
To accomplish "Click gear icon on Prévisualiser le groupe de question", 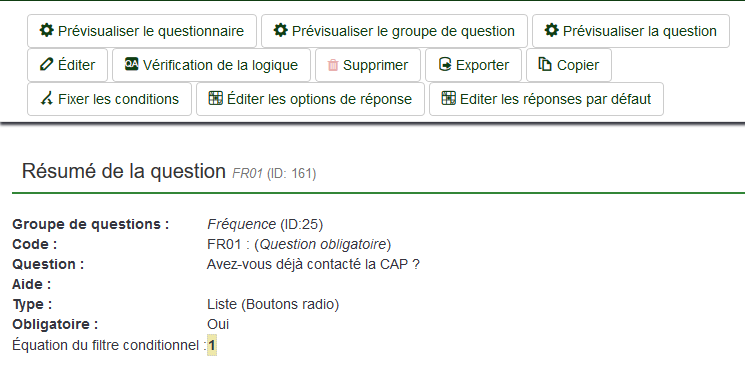I will (x=280, y=30).
